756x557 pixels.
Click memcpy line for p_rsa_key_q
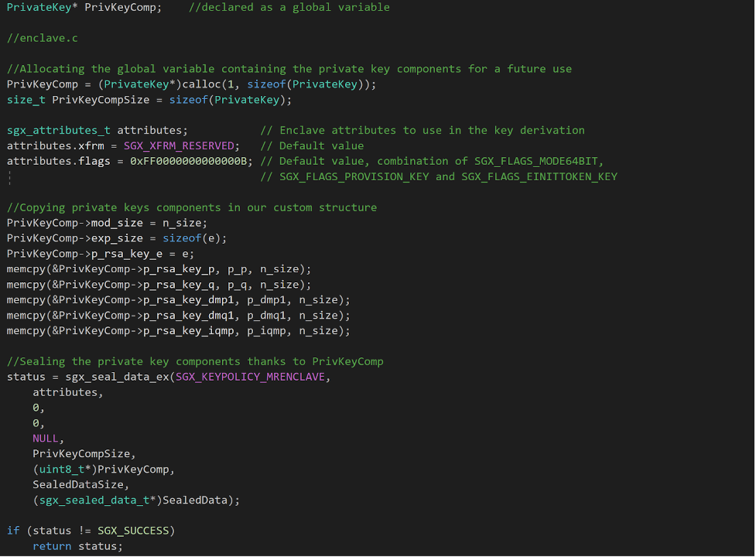tap(159, 285)
